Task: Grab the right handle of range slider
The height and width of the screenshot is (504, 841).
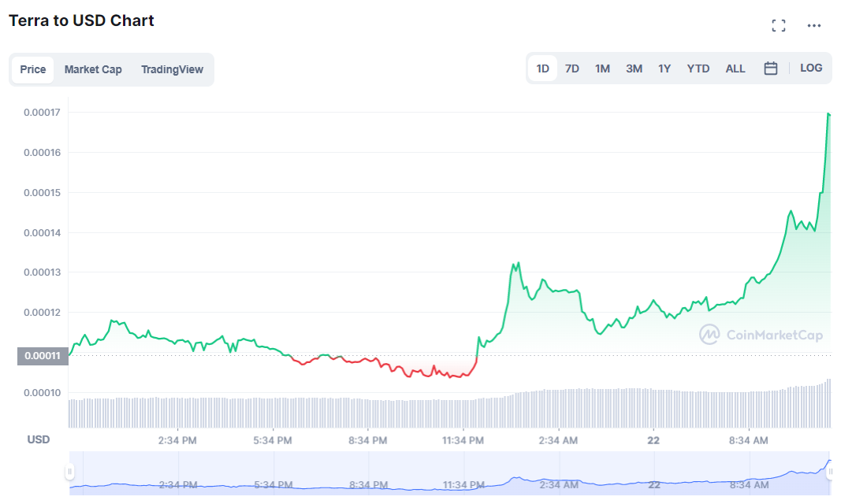Action: 830,472
